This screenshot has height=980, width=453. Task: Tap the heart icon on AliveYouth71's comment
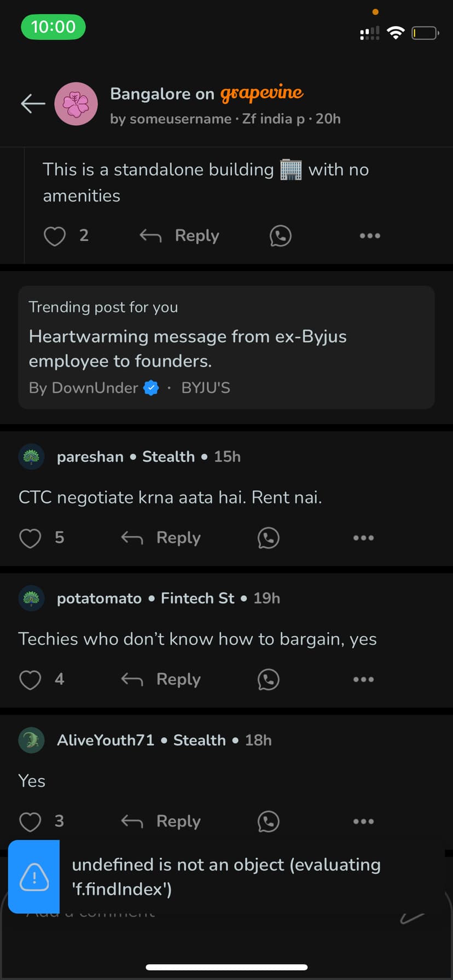point(31,821)
